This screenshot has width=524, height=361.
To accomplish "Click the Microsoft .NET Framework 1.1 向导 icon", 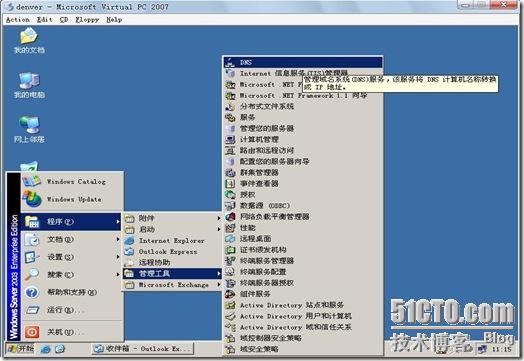I will click(230, 96).
